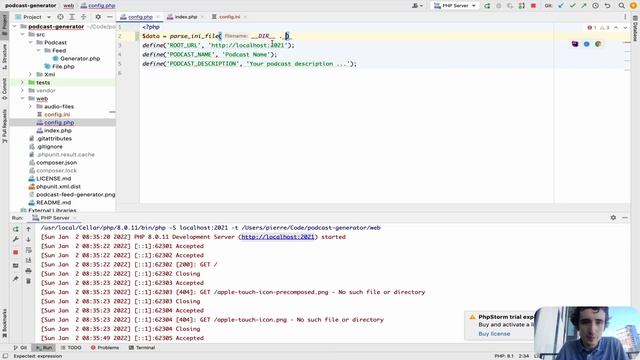Image resolution: width=640 pixels, height=360 pixels.
Task: Click the collapse all icon in Project panel
Action: (83, 17)
